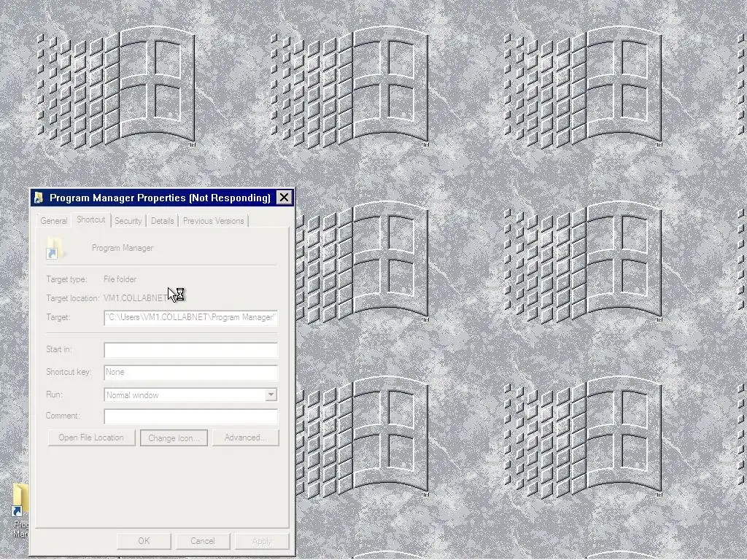Click the Open File Location button
The height and width of the screenshot is (560, 747).
click(91, 437)
